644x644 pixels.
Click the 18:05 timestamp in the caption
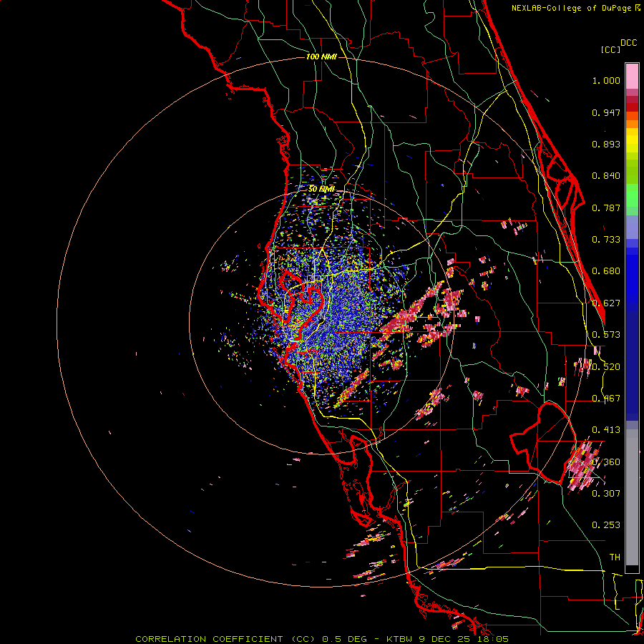tap(494, 639)
